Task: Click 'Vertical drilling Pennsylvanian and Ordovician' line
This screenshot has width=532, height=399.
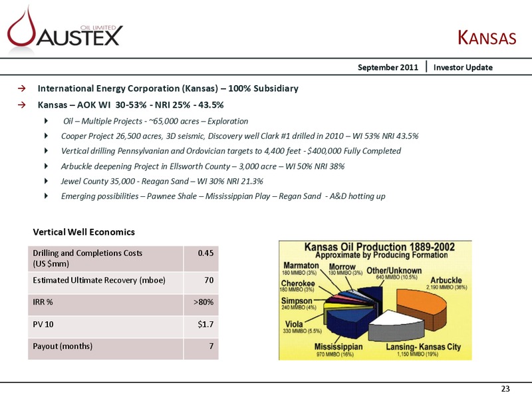Action: click(x=231, y=151)
